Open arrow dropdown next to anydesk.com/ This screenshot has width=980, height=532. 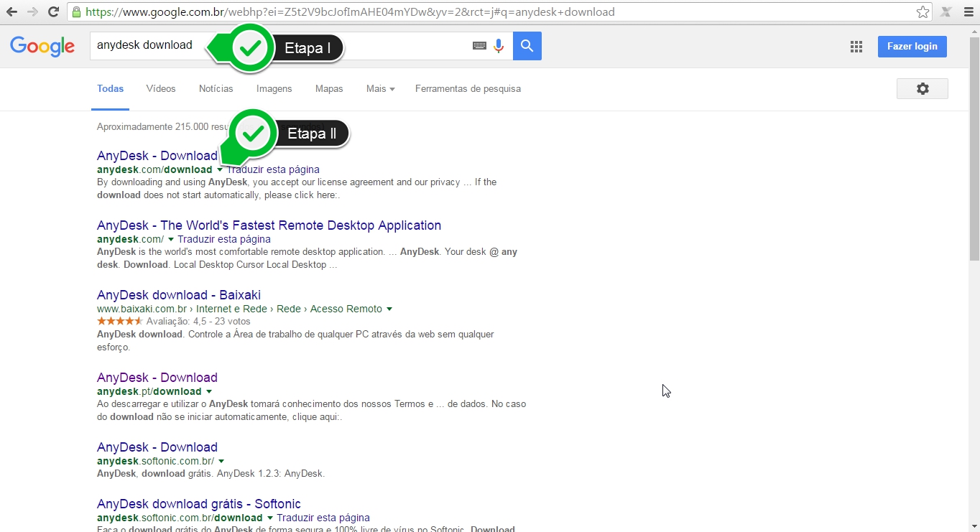[x=171, y=240]
